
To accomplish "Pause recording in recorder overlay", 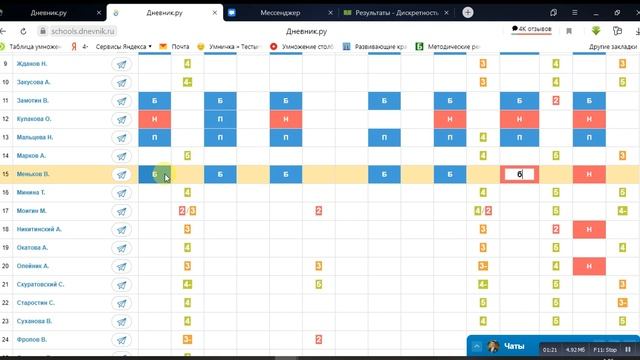I will [628, 350].
